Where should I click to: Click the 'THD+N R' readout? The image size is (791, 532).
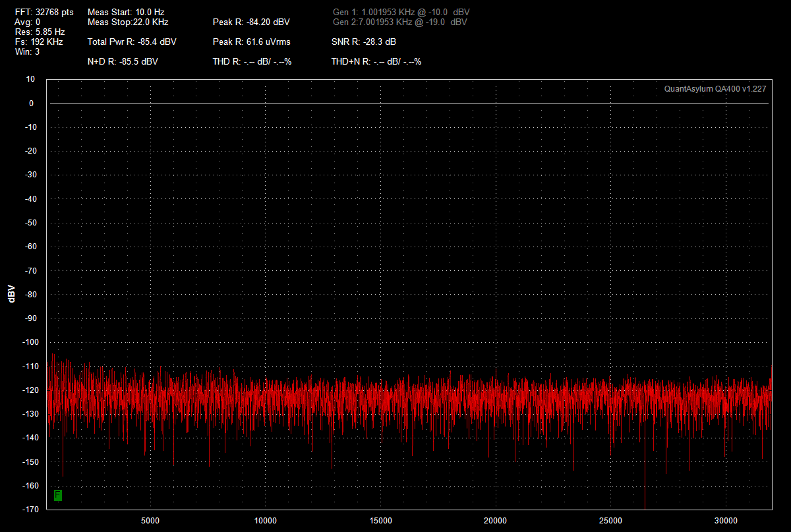click(376, 61)
